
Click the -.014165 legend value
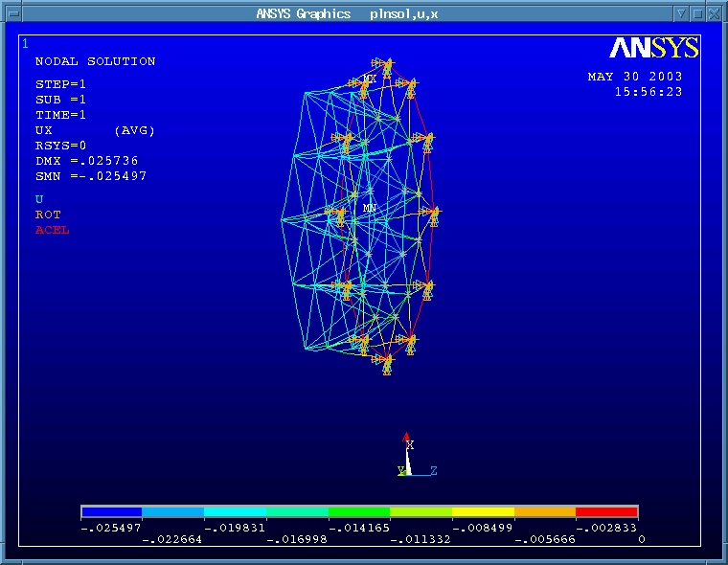click(x=359, y=528)
